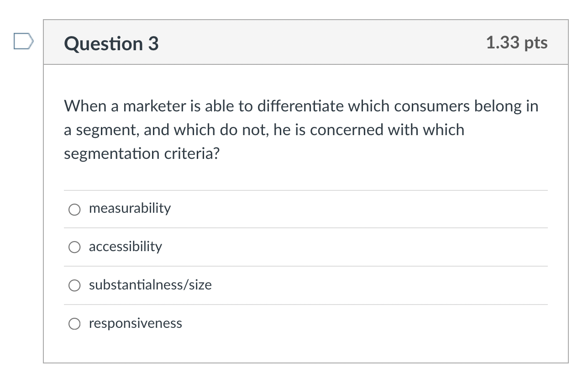This screenshot has height=389, width=588.
Task: Click the first answer row area
Action: pyautogui.click(x=306, y=209)
